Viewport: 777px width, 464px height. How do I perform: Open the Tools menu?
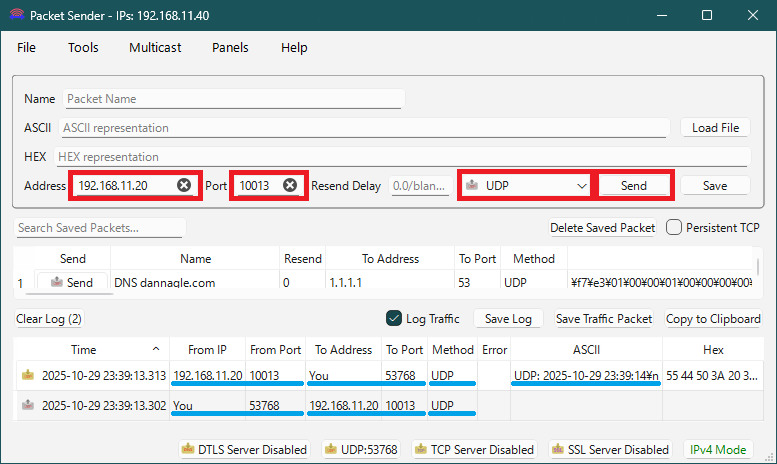83,47
